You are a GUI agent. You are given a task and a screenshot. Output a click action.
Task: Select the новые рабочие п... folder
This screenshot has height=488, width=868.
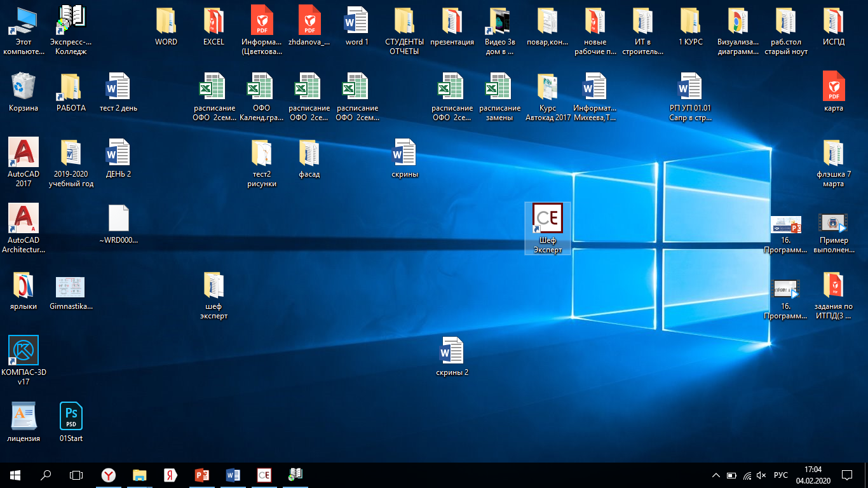[x=595, y=30]
